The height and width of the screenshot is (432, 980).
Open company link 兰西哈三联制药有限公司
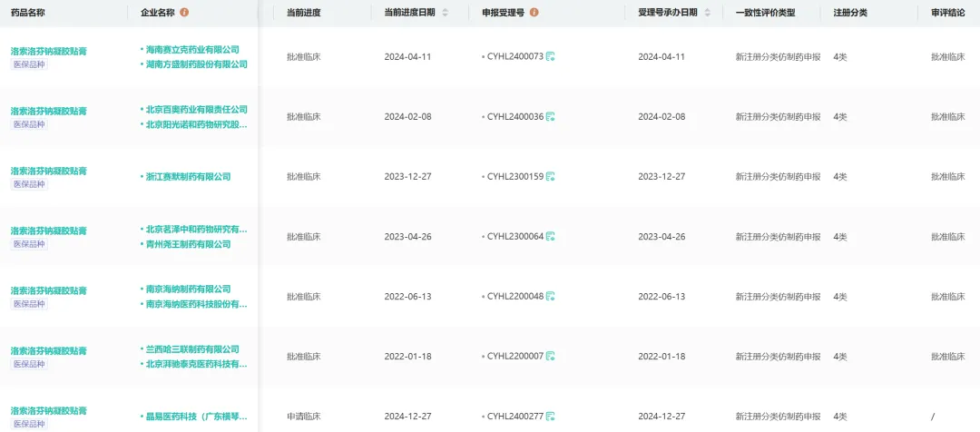pyautogui.click(x=192, y=349)
